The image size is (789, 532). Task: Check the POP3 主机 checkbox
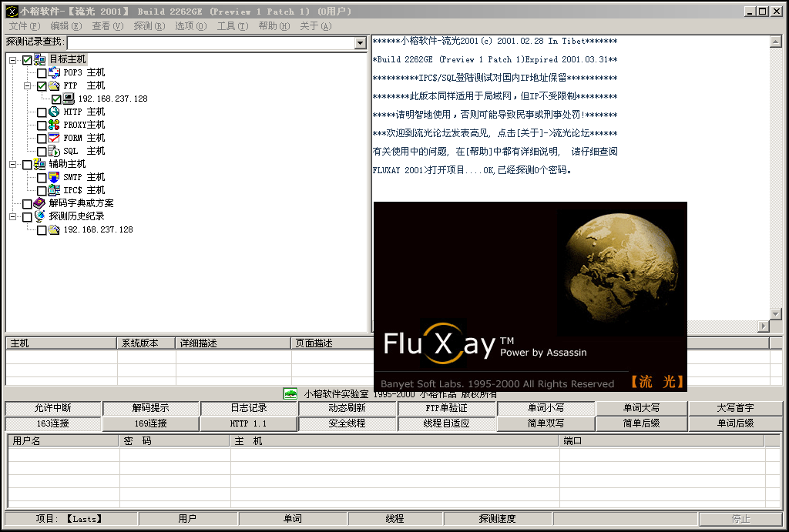[x=42, y=73]
